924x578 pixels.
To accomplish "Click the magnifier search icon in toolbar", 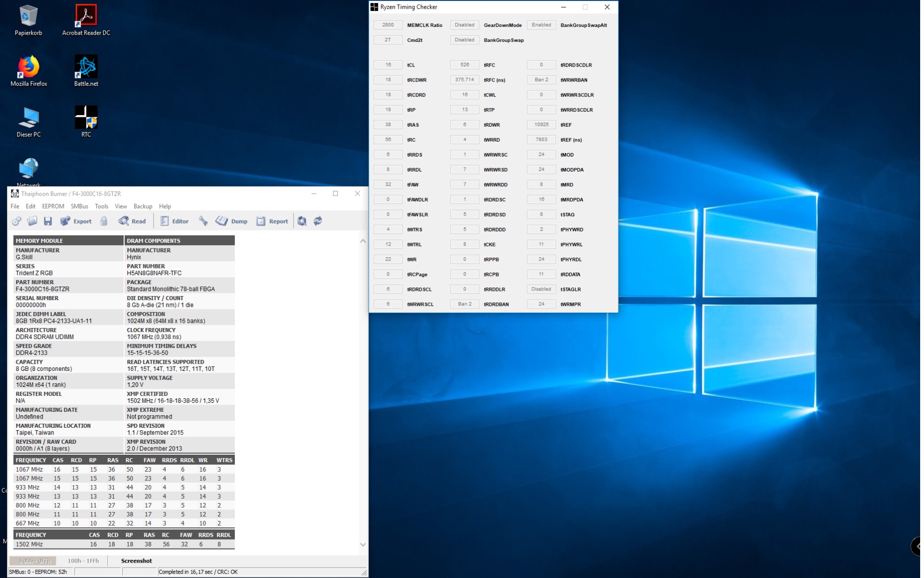I will pyautogui.click(x=302, y=222).
